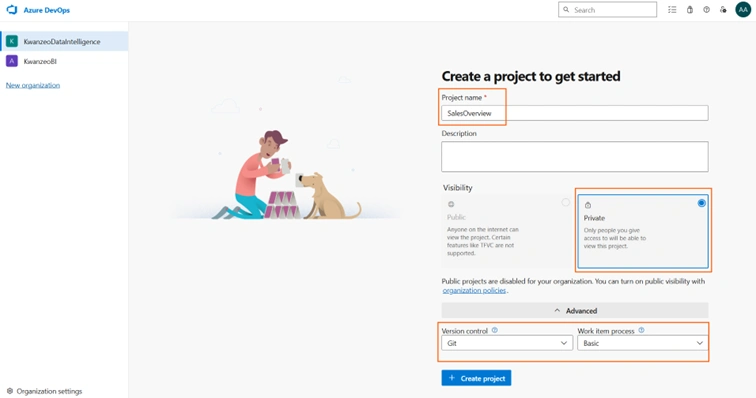Click the 'Visibility' label

(458, 188)
